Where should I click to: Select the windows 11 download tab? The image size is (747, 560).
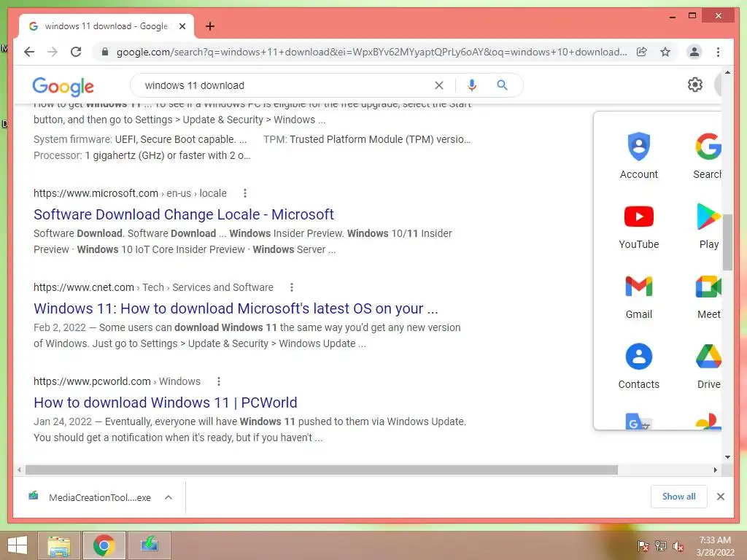106,26
